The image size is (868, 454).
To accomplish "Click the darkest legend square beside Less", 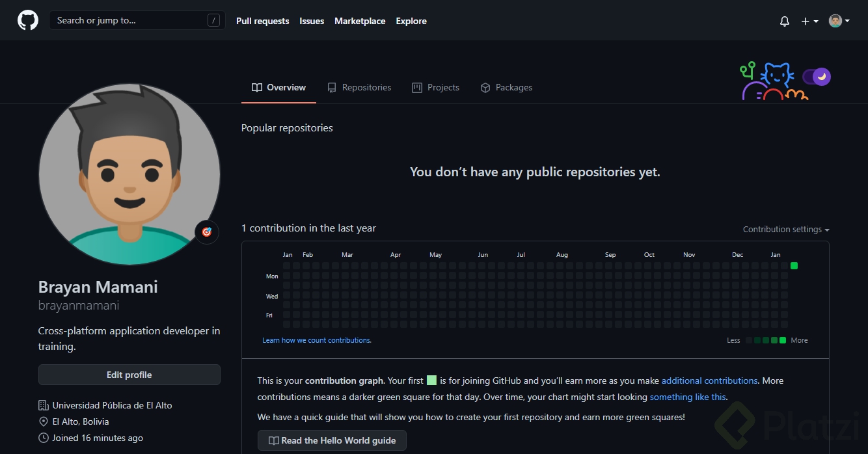I will [x=749, y=340].
